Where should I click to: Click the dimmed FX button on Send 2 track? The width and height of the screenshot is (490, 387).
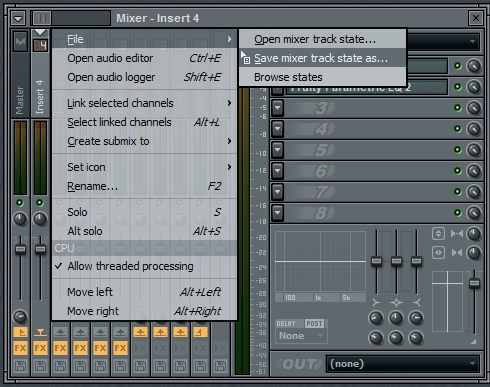(x=160, y=348)
